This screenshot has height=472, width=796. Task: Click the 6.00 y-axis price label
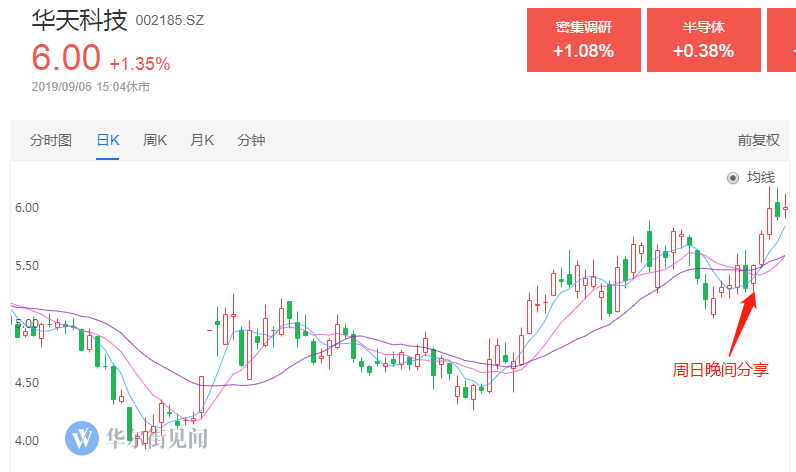pos(27,208)
